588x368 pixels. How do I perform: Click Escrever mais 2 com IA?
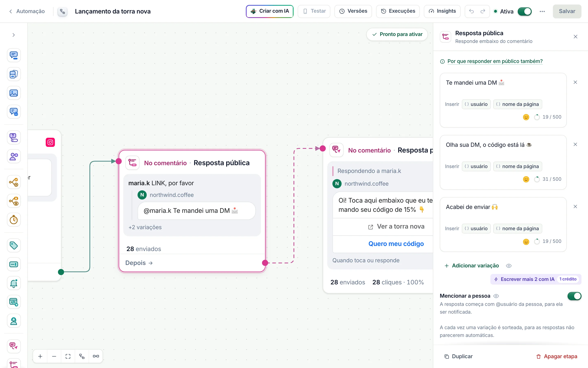click(536, 279)
